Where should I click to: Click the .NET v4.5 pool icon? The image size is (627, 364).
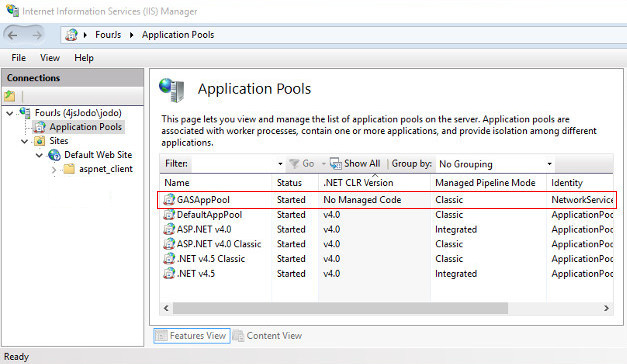(x=169, y=273)
